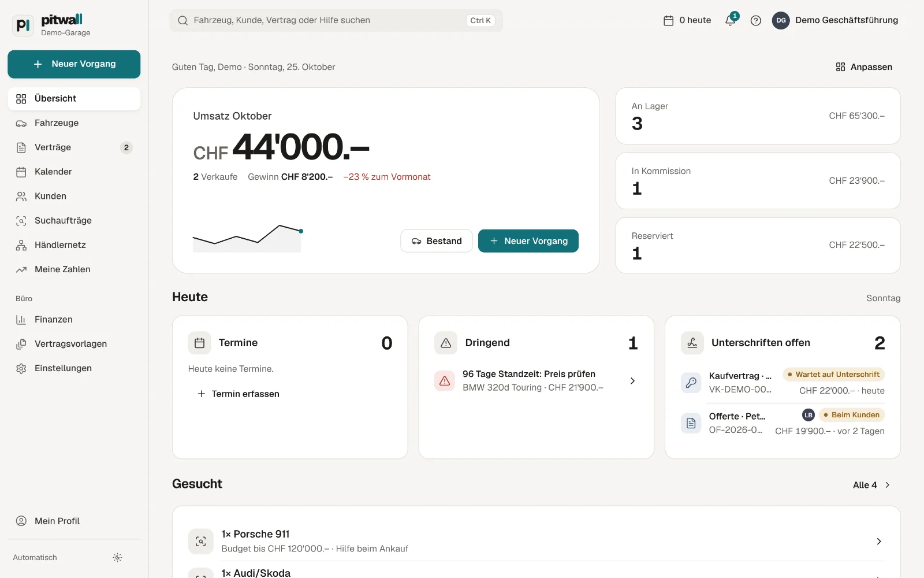Click the document icon next to Offerte
This screenshot has height=578, width=924.
pyautogui.click(x=691, y=423)
